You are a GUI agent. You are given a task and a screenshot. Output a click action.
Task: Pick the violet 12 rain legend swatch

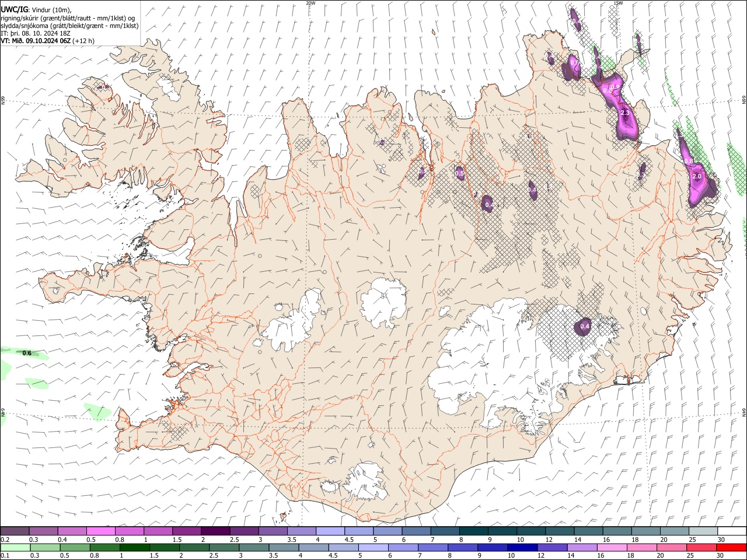click(551, 549)
